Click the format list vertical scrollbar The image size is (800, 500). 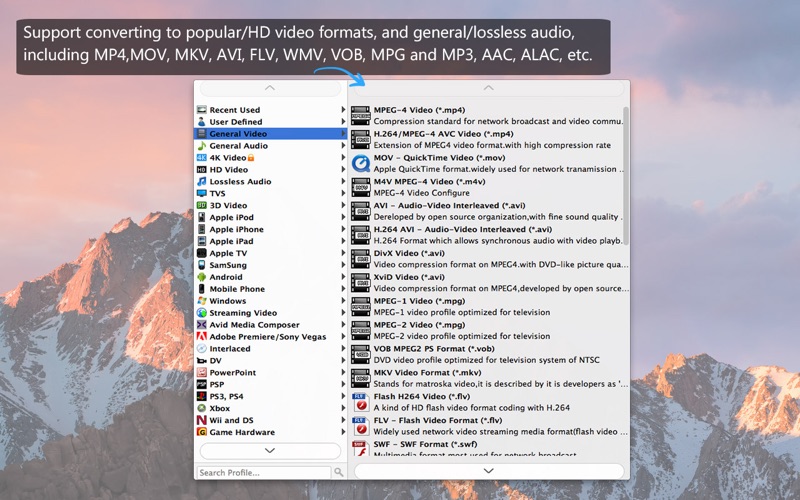[626, 176]
